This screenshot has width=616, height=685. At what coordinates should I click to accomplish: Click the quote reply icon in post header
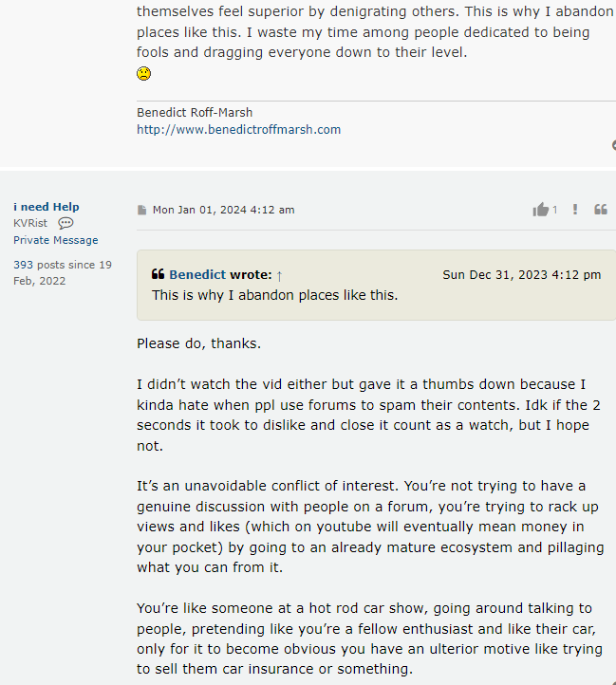(601, 210)
